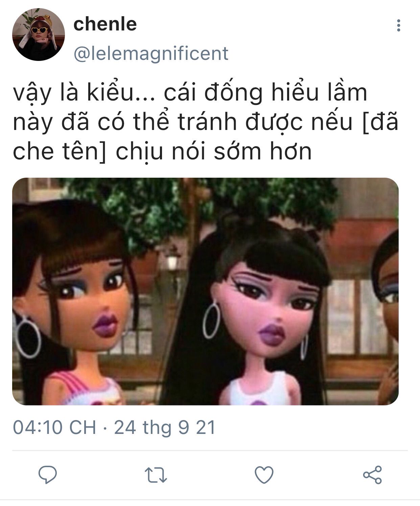Like the tweet with the heart icon
The image size is (420, 506).
264,475
